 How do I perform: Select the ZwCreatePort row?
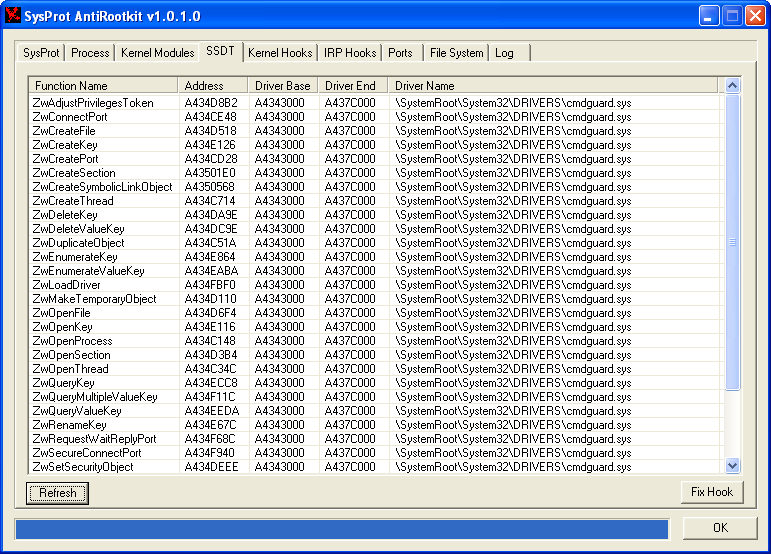tap(374, 159)
